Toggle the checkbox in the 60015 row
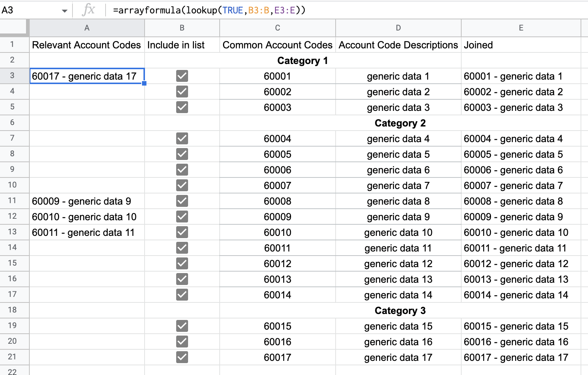Screen dimensions: 588x375 (x=182, y=326)
